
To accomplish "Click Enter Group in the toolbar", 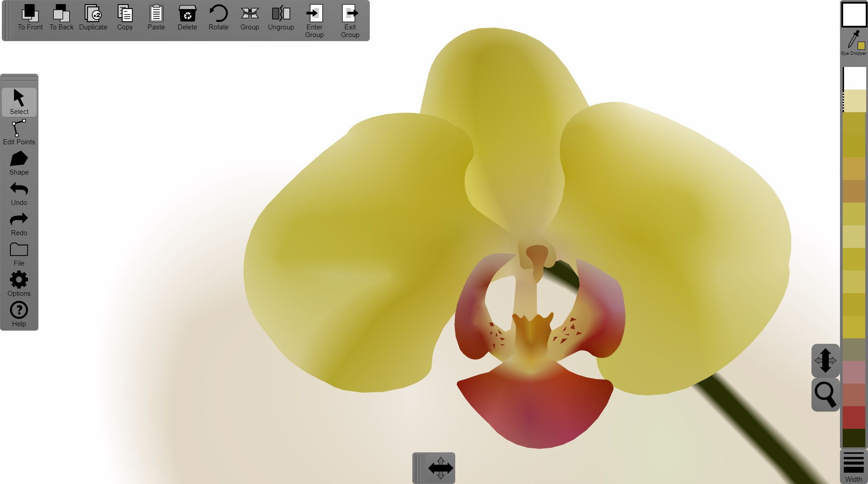I will click(x=314, y=21).
